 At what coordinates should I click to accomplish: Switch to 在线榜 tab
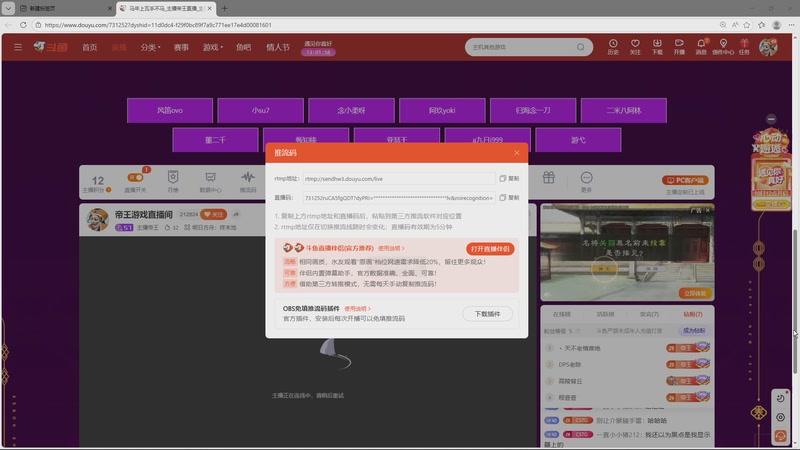[x=562, y=314]
